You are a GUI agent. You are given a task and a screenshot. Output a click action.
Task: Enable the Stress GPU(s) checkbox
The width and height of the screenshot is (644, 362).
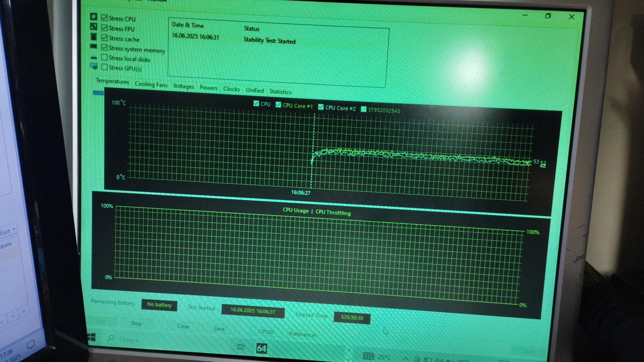pos(104,67)
